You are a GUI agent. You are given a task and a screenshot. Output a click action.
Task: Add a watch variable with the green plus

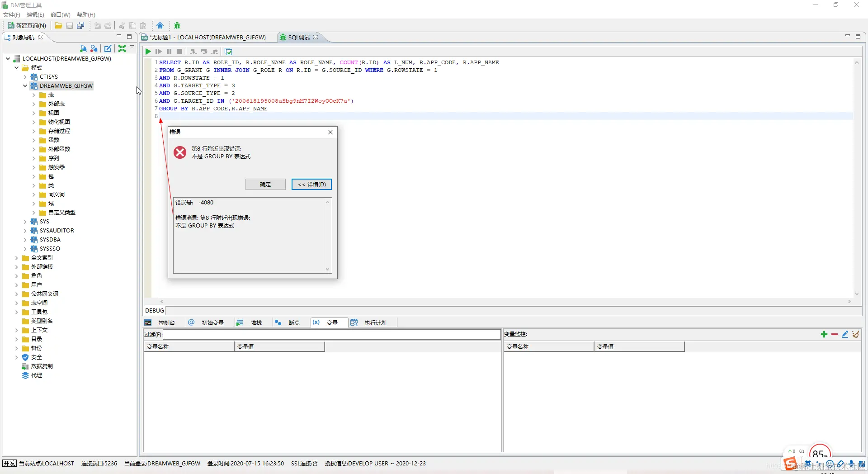[x=824, y=334]
